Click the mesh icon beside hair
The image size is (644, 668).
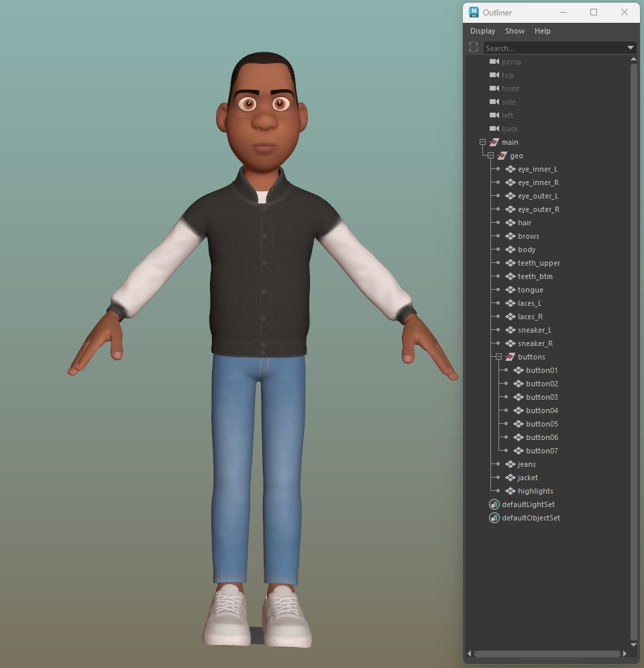pos(511,223)
